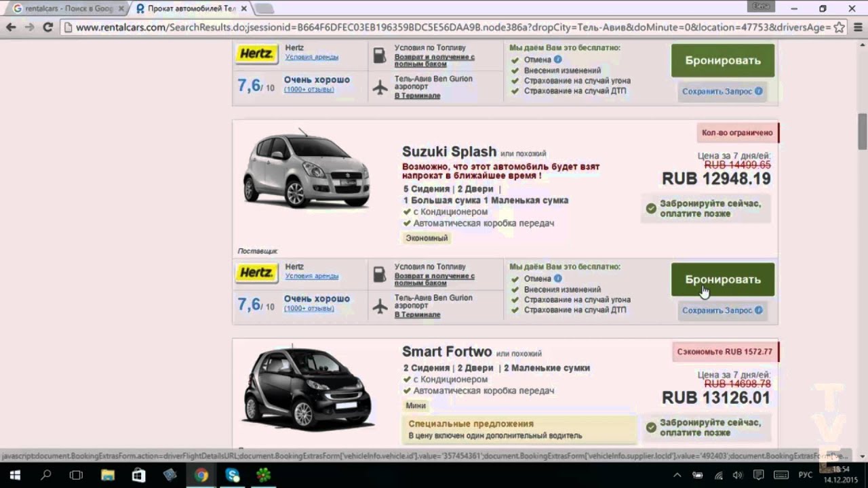The width and height of the screenshot is (868, 488).
Task: Click the 'Сэкономьте RUB 1572.77' badge
Action: (x=726, y=352)
